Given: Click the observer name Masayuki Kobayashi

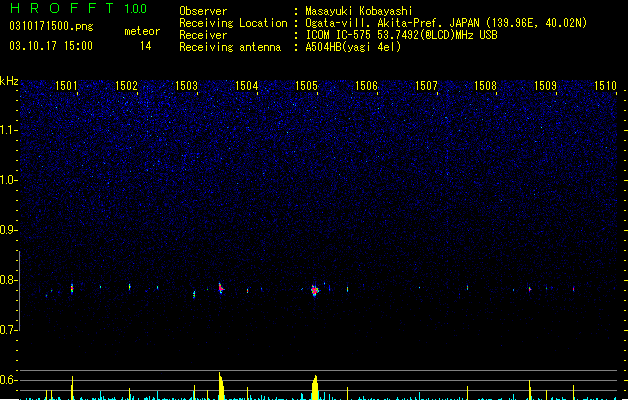Looking at the screenshot, I should [359, 11].
